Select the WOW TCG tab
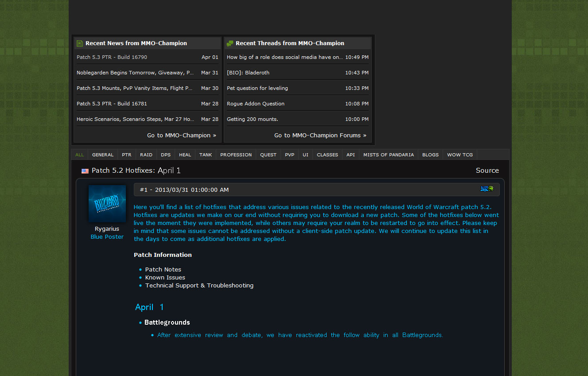This screenshot has height=376, width=588. pos(460,155)
